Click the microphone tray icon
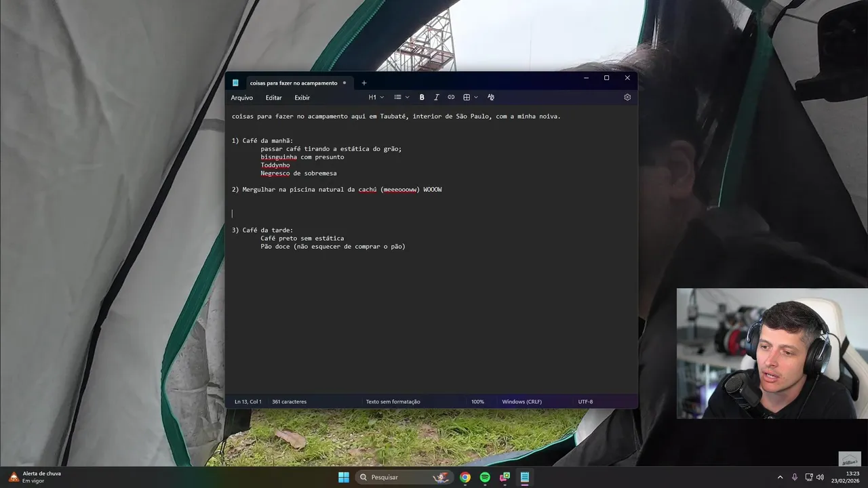The width and height of the screenshot is (868, 488). [795, 477]
